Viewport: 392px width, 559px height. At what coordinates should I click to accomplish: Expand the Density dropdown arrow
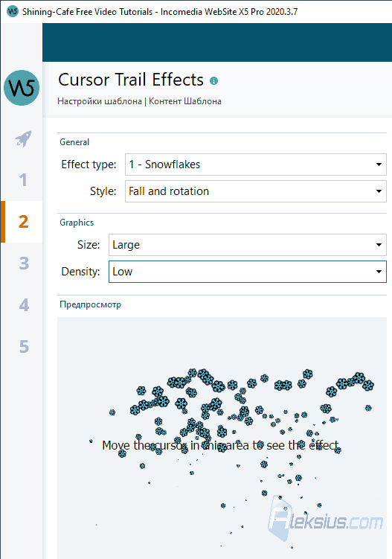click(379, 272)
